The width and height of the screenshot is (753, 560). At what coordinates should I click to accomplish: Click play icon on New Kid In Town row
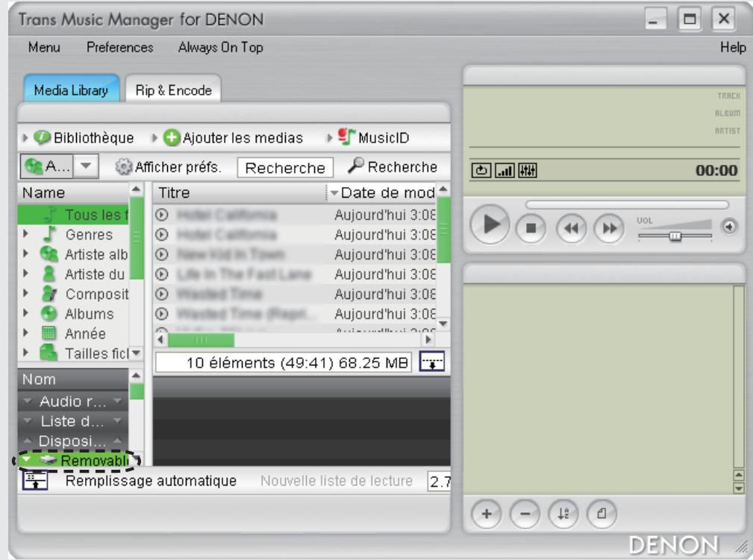click(162, 254)
